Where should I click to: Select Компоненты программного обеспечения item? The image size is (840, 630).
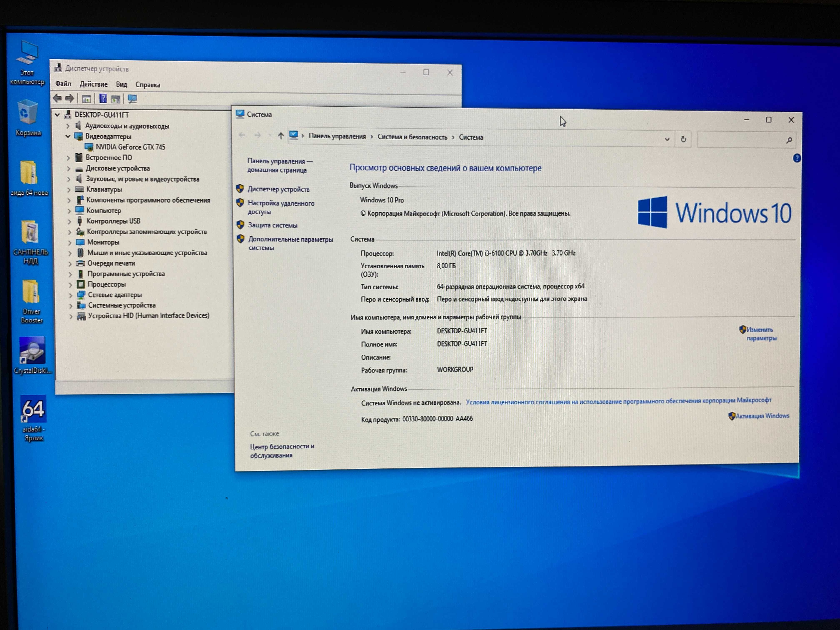[x=148, y=200]
